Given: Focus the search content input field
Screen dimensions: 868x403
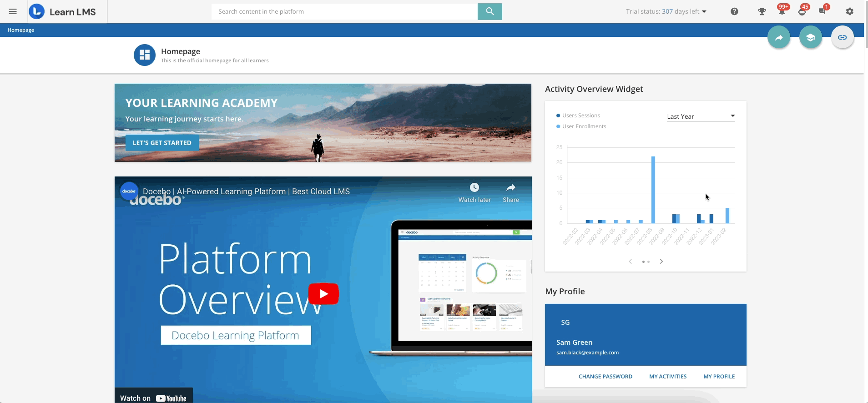Looking at the screenshot, I should pyautogui.click(x=344, y=11).
